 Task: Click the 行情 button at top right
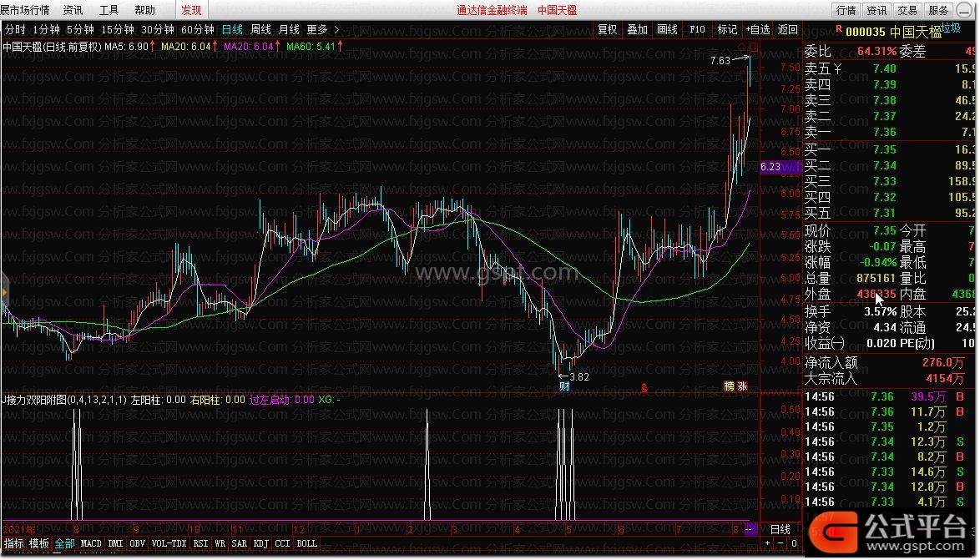[x=846, y=10]
